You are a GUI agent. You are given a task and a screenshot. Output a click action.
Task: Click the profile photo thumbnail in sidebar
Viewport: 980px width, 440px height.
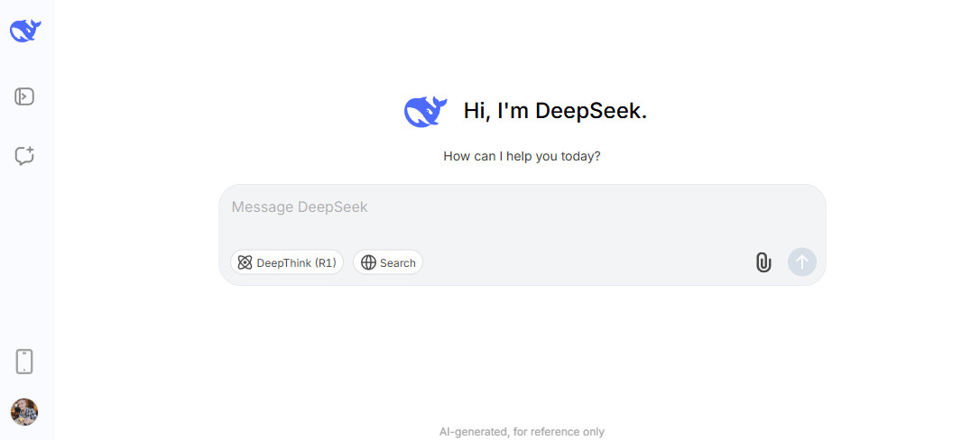(24, 412)
